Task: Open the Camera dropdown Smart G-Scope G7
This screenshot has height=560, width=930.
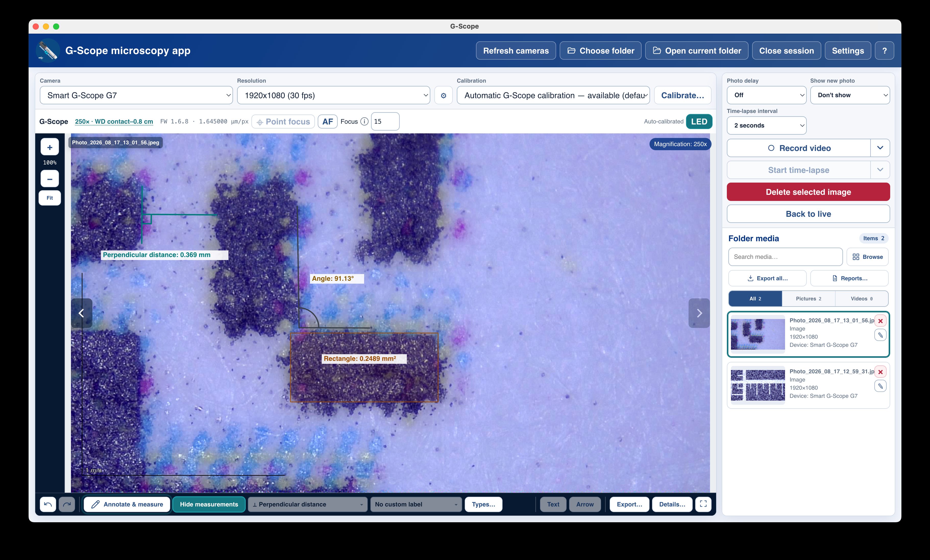Action: tap(136, 95)
